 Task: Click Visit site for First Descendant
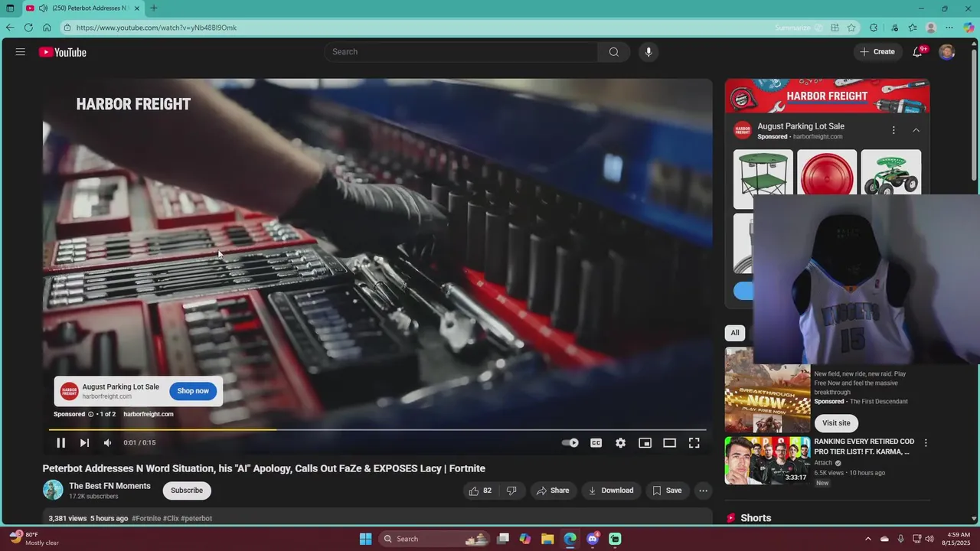[836, 423]
